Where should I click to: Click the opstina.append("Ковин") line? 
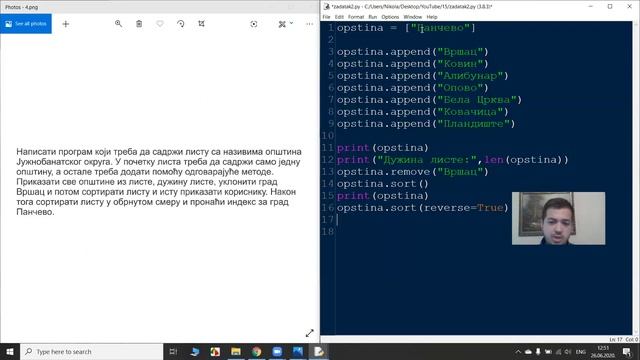click(x=413, y=64)
